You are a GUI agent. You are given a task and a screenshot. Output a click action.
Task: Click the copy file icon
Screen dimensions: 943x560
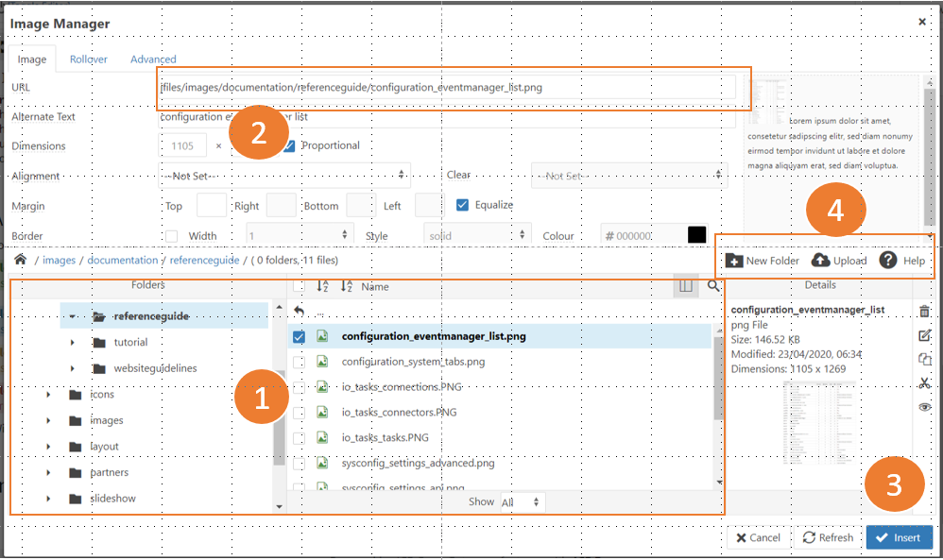point(924,359)
